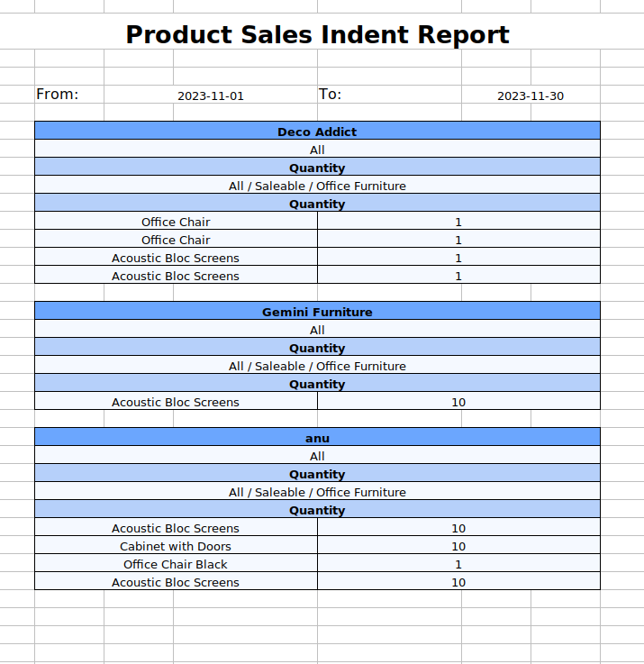Select quantity 1 beside Office Chair Black

point(458,564)
